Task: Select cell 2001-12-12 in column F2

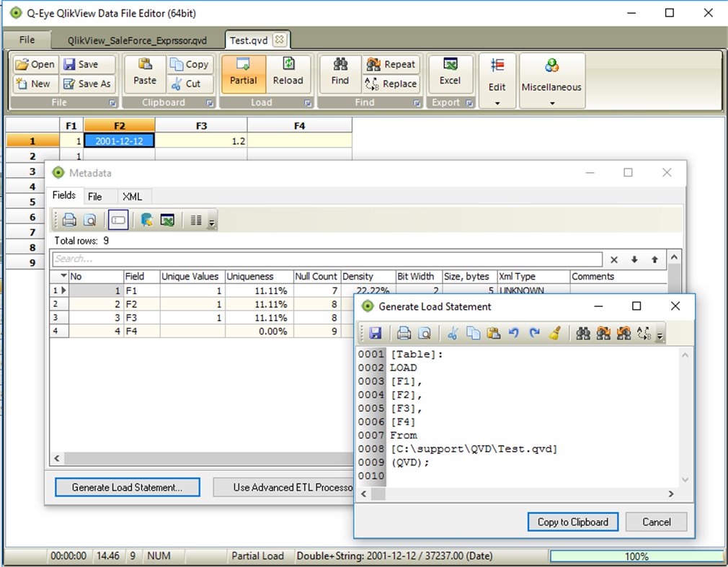Action: (119, 141)
